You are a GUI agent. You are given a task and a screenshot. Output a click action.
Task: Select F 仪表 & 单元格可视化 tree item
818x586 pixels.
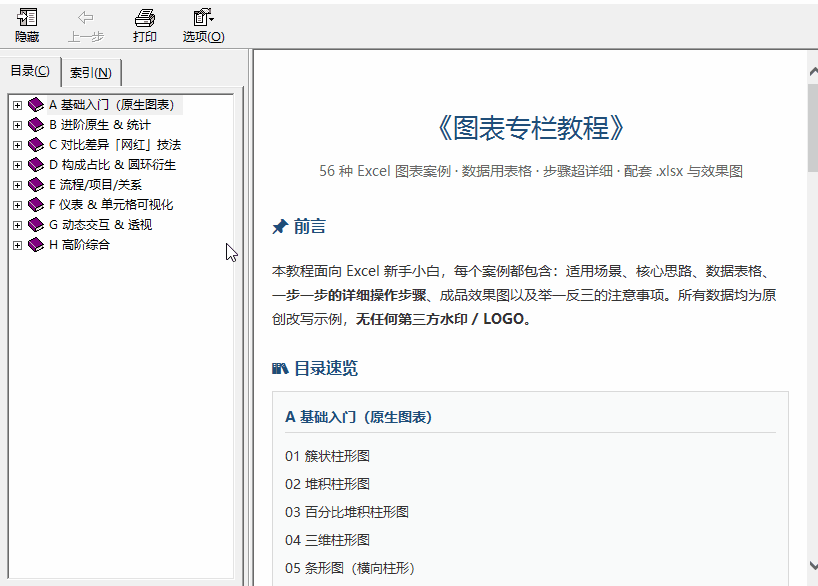[111, 205]
